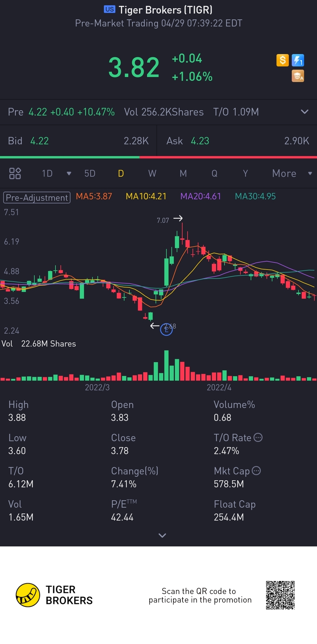Tap the Vol 22.68M Shares label
This screenshot has height=644, width=317.
pyautogui.click(x=39, y=344)
